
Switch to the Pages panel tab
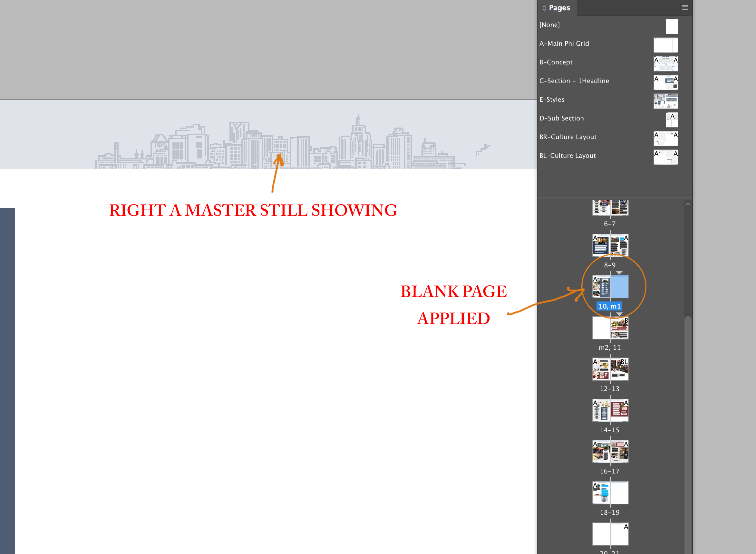559,8
